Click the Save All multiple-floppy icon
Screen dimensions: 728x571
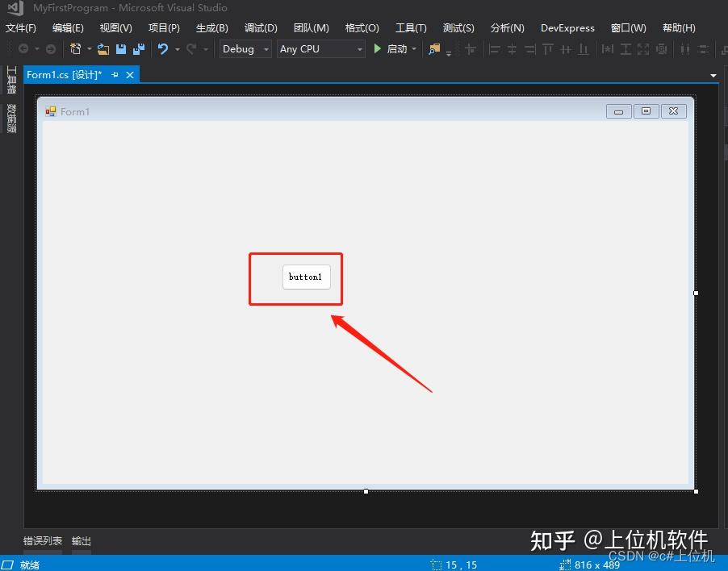coord(139,48)
